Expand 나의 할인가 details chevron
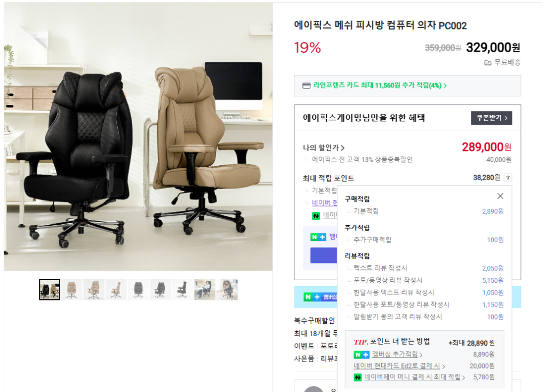This screenshot has height=392, width=546. (343, 148)
